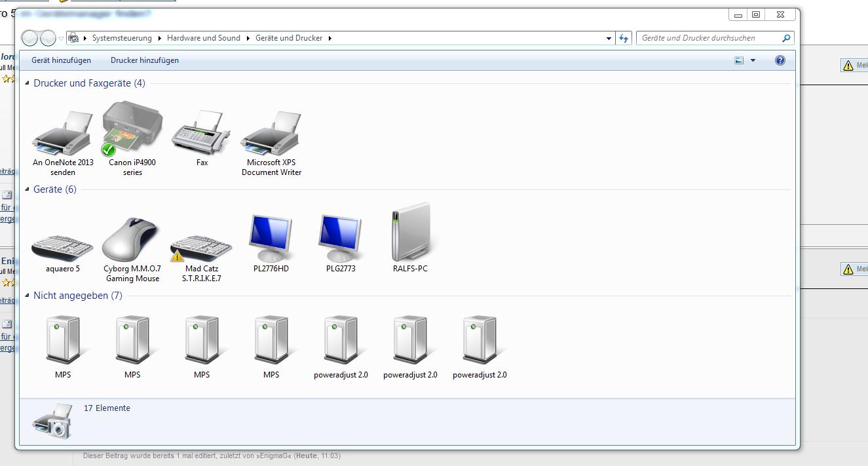Collapse the Nicht angegeben group
The height and width of the screenshot is (466, 868).
[x=28, y=296]
